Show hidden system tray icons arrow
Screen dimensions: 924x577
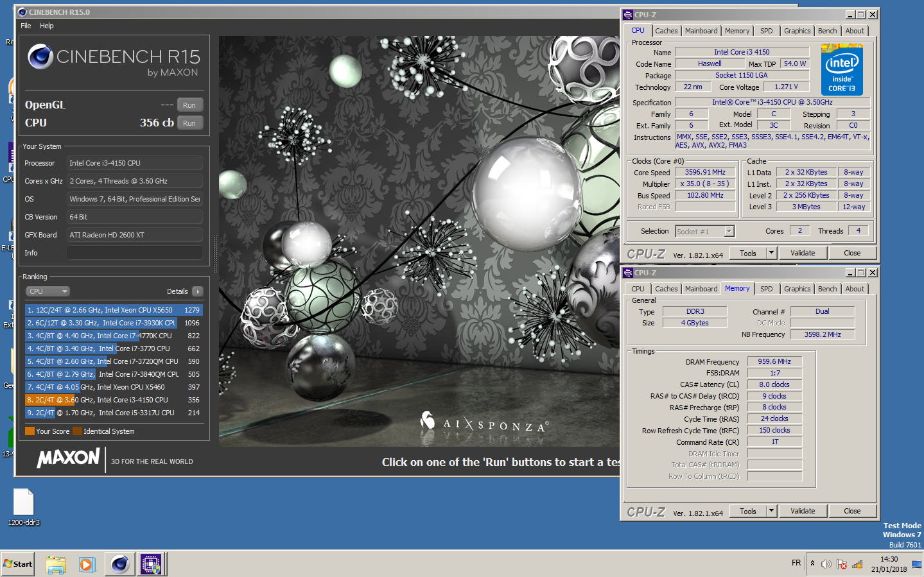pos(812,564)
